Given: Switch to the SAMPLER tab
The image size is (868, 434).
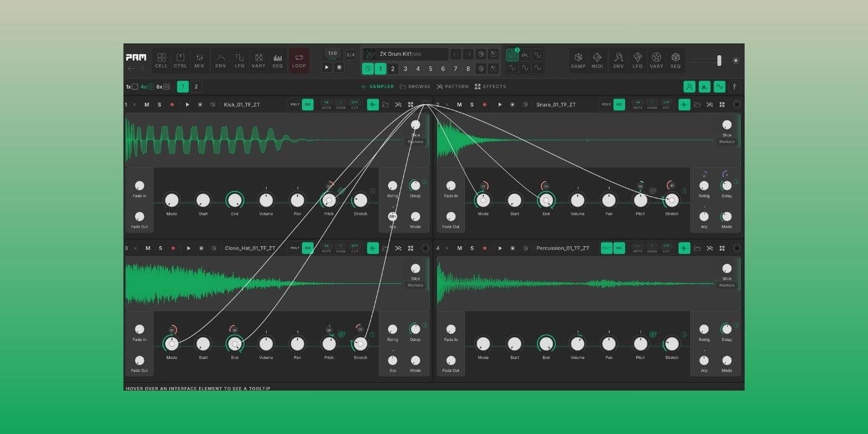Looking at the screenshot, I should tap(378, 87).
